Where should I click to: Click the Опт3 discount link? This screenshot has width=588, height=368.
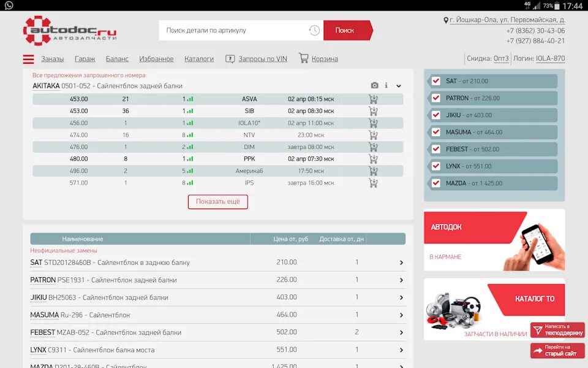(501, 59)
